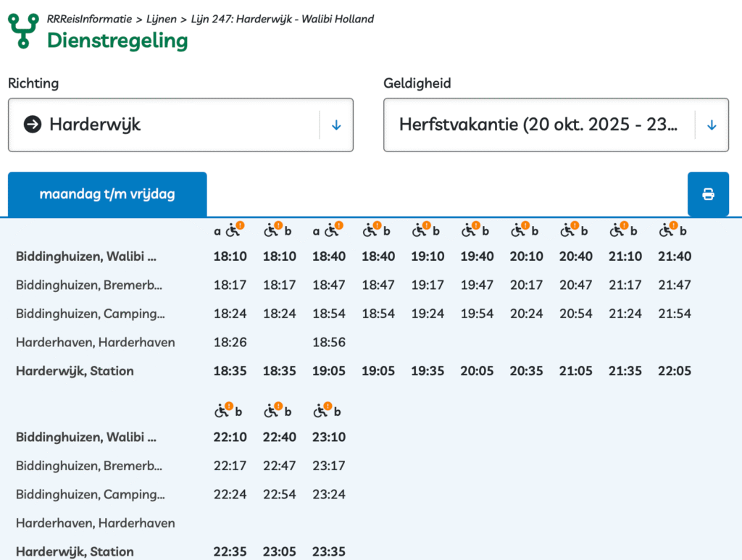Click the wheelchair icon above the 21:40 departure
Image resolution: width=742 pixels, height=560 pixels.
tap(665, 231)
